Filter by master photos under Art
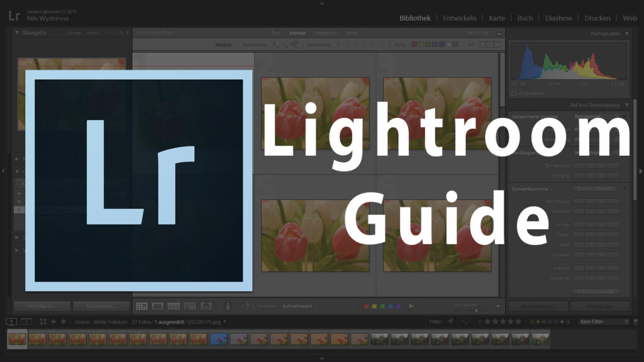The width and height of the screenshot is (644, 362). (x=482, y=45)
